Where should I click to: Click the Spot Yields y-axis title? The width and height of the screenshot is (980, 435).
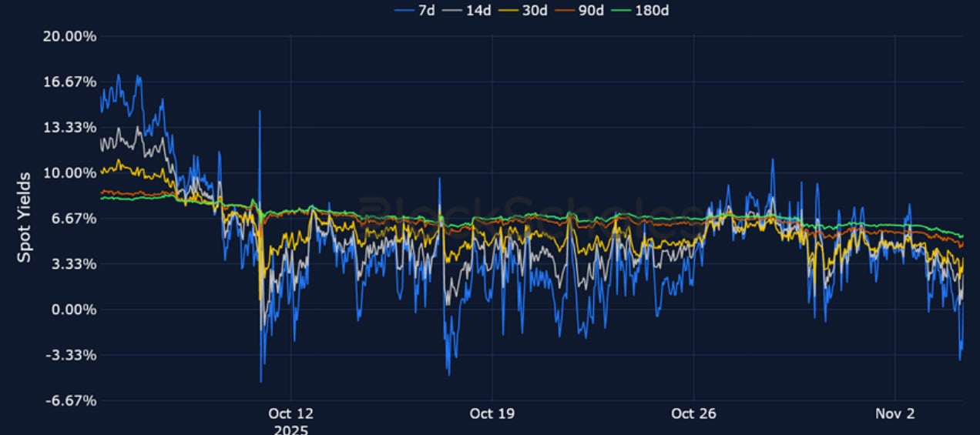tap(25, 217)
